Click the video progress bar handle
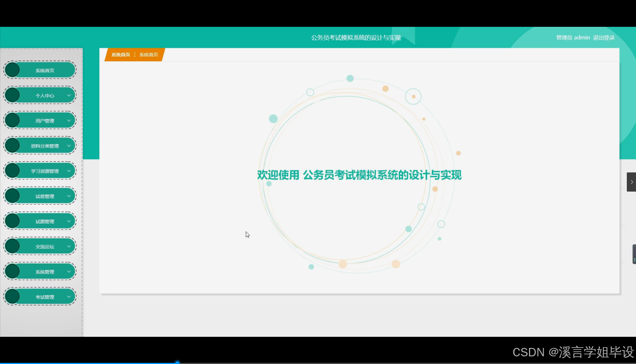This screenshot has height=364, width=636. coord(177,362)
